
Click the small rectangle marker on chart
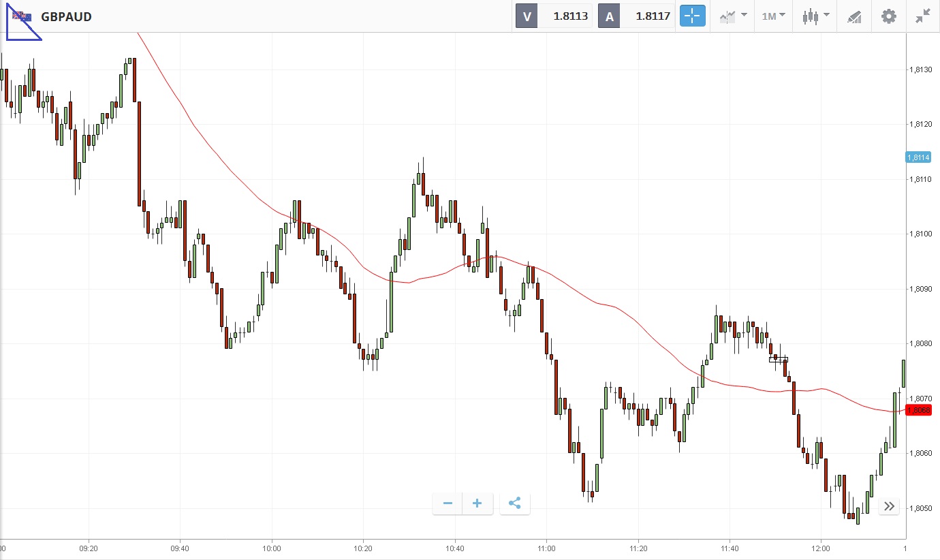[778, 359]
